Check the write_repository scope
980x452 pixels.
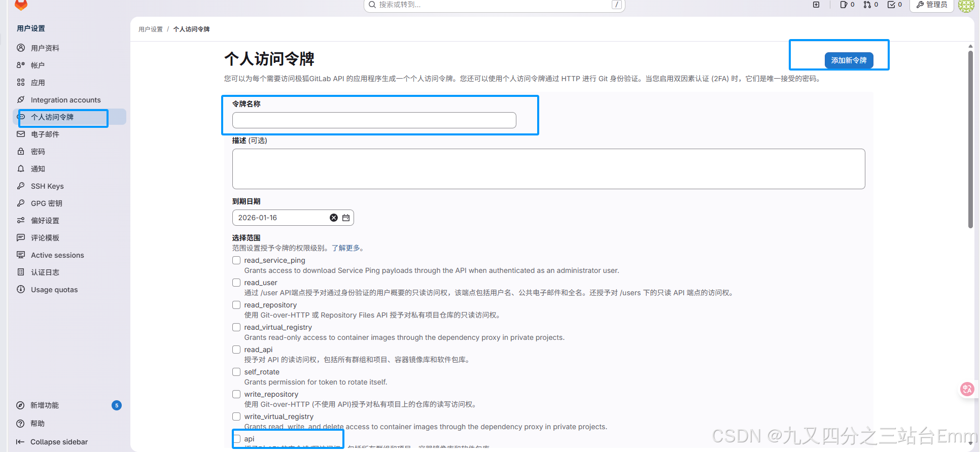pos(236,394)
